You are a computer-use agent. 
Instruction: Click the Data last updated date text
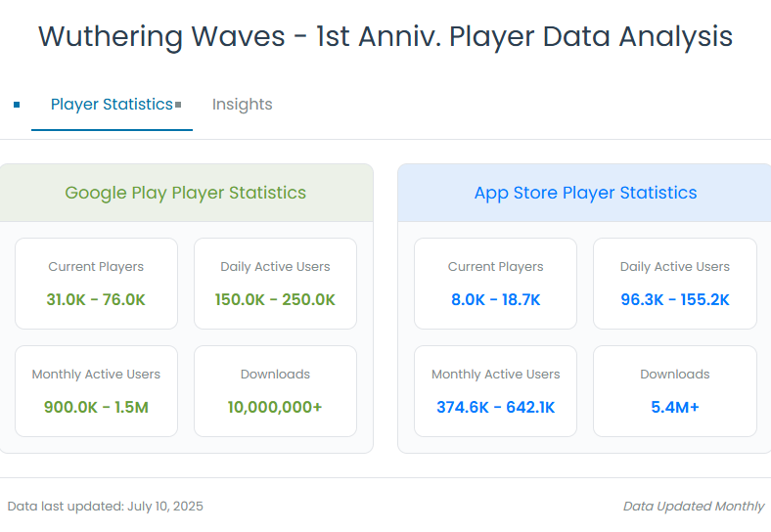pos(106,507)
